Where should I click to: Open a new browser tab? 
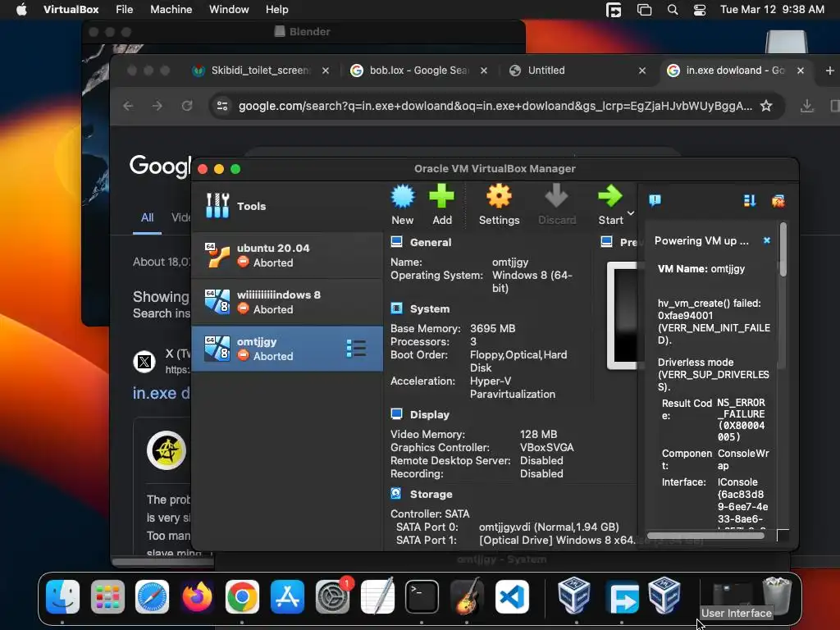point(829,71)
